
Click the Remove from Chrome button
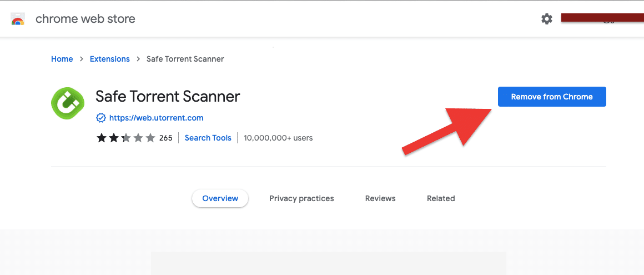(x=552, y=97)
